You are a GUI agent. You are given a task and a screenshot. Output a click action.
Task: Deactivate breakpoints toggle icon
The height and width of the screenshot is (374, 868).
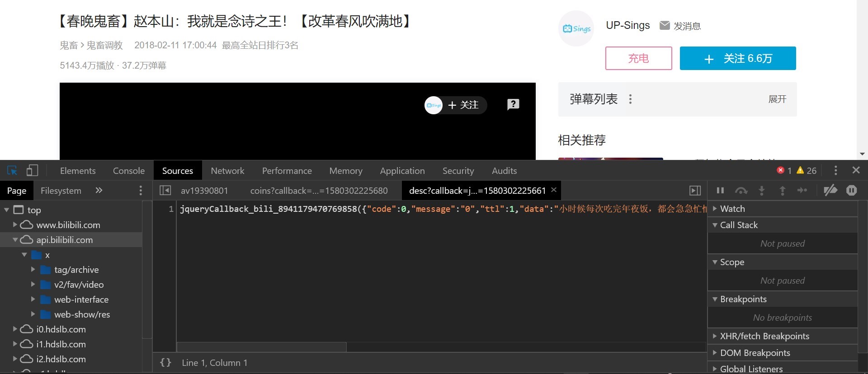coord(830,191)
